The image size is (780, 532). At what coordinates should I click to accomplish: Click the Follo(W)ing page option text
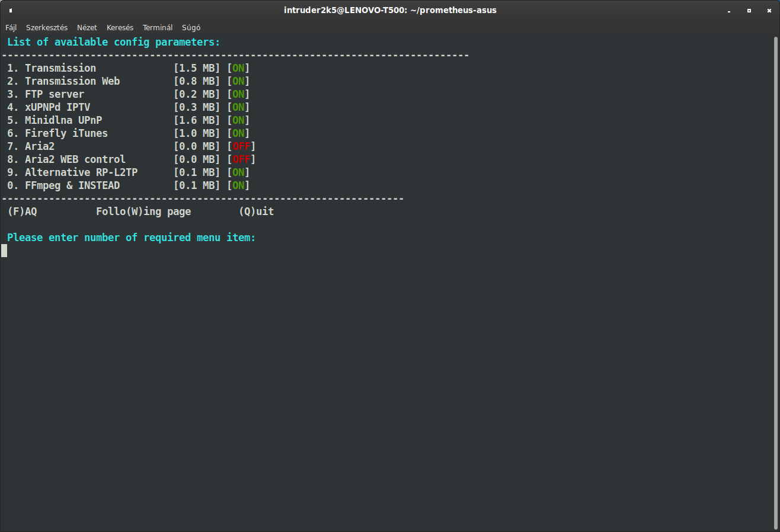(143, 211)
